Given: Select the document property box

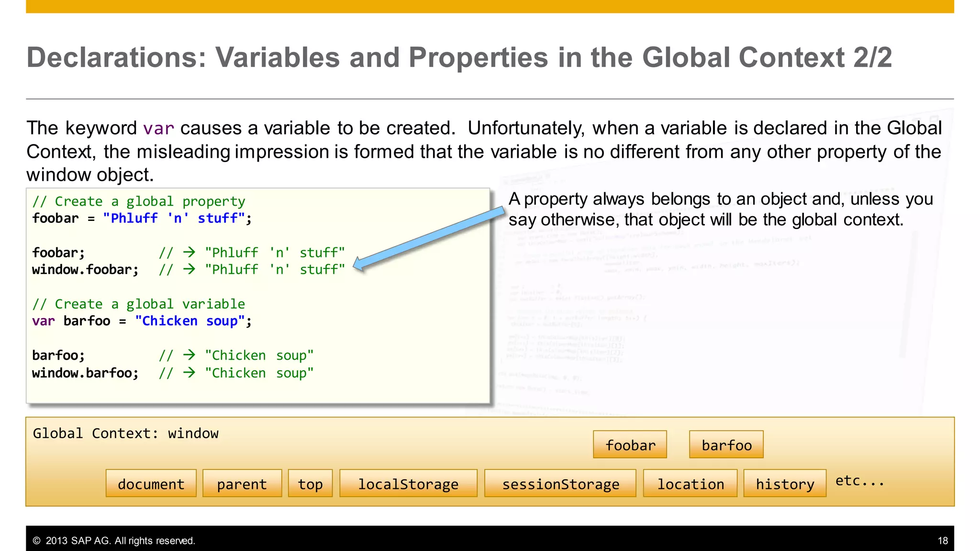Looking at the screenshot, I should coord(151,483).
